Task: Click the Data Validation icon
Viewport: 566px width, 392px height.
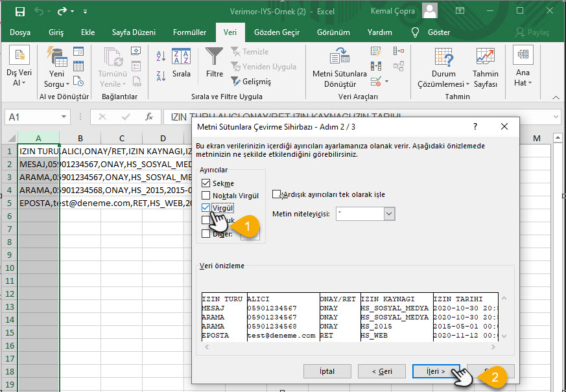Action: pos(376,82)
